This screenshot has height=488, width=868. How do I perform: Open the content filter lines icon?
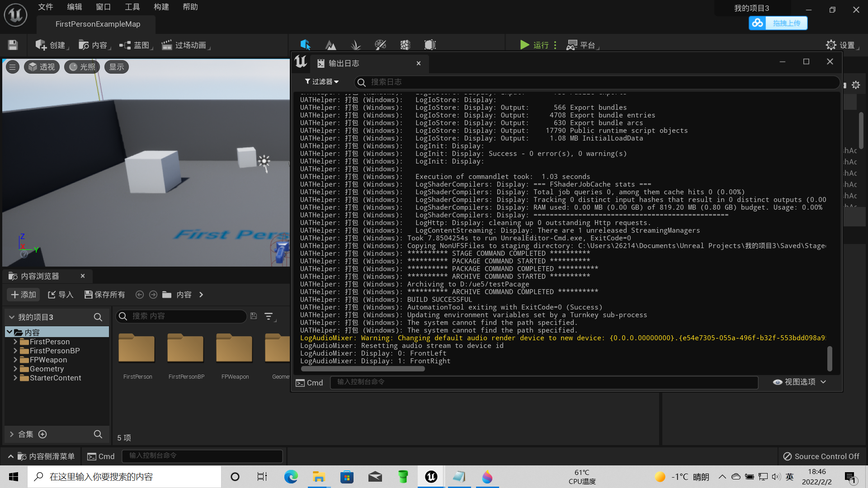pos(269,316)
